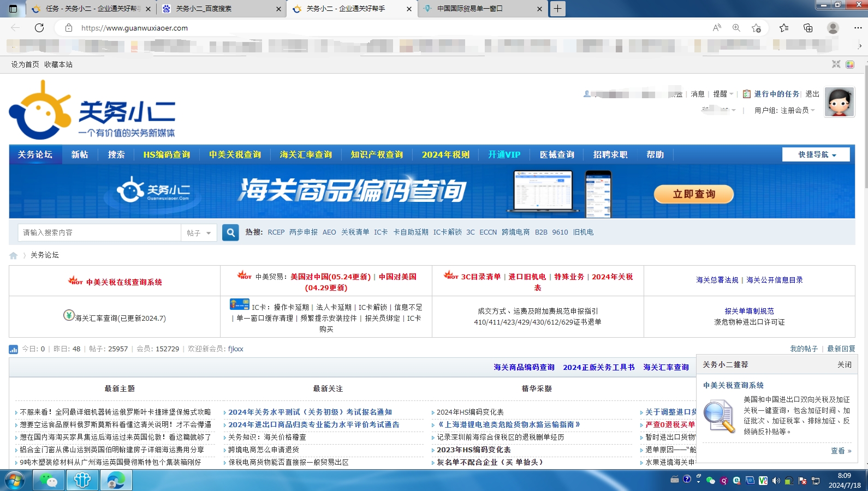Open the 医械查询 navigation item

coord(557,154)
